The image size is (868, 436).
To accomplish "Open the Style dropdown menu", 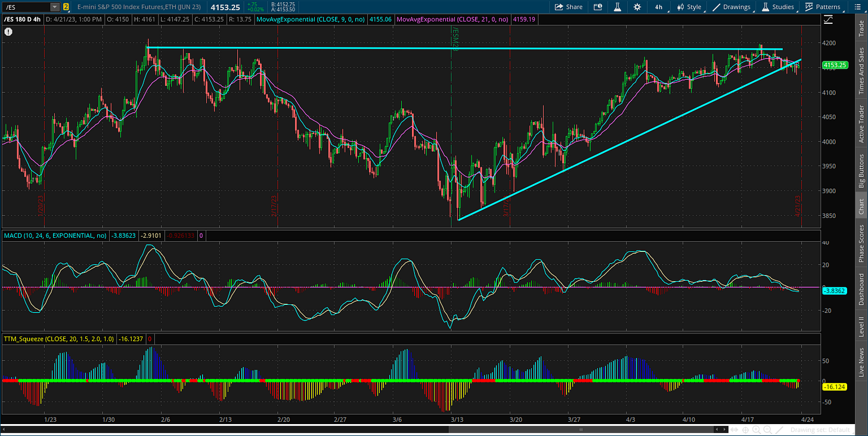I will [x=689, y=7].
